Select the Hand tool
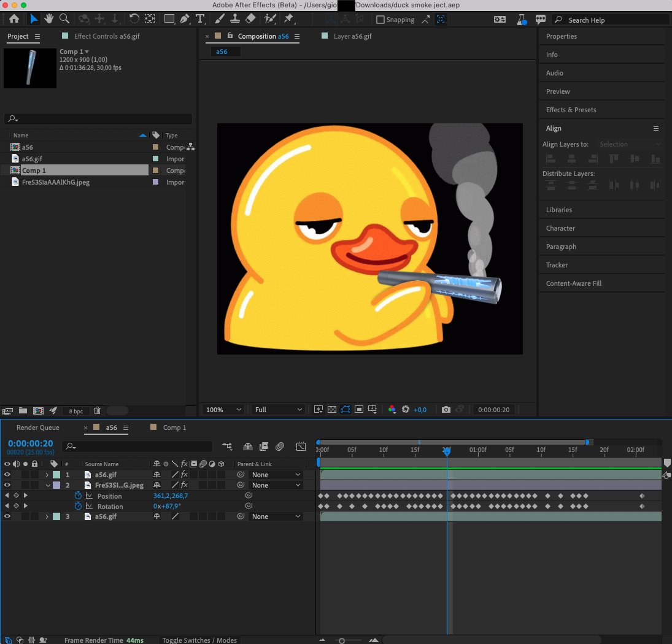Image resolution: width=672 pixels, height=644 pixels. pos(49,19)
